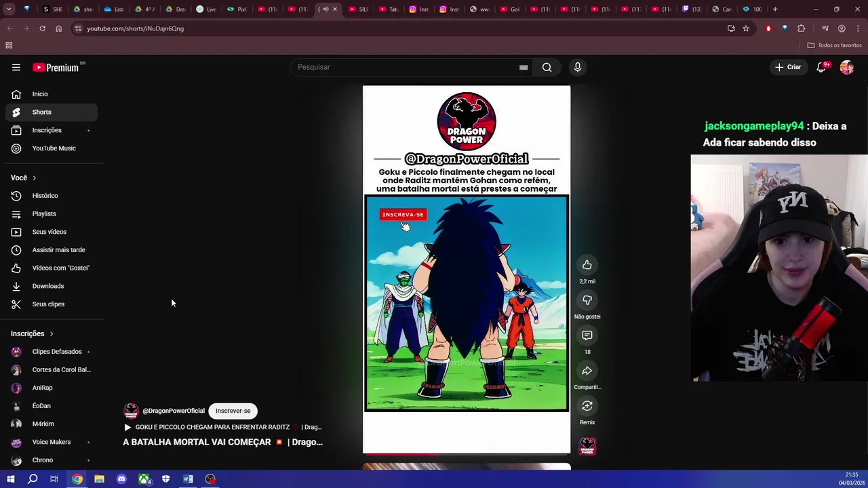Screen dimensions: 868x488
Task: Bookmark this page with the star
Action: coord(746,28)
